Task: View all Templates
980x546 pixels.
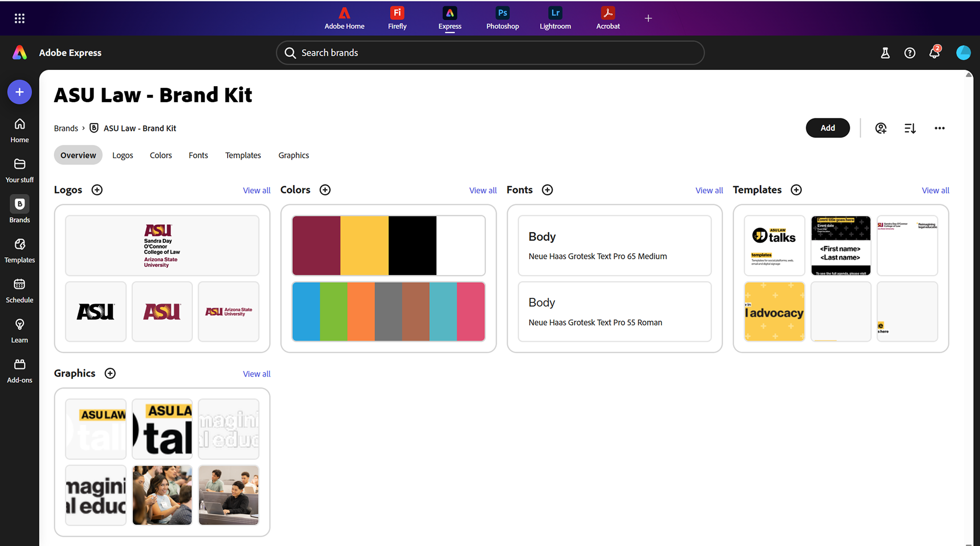Action: pos(935,190)
